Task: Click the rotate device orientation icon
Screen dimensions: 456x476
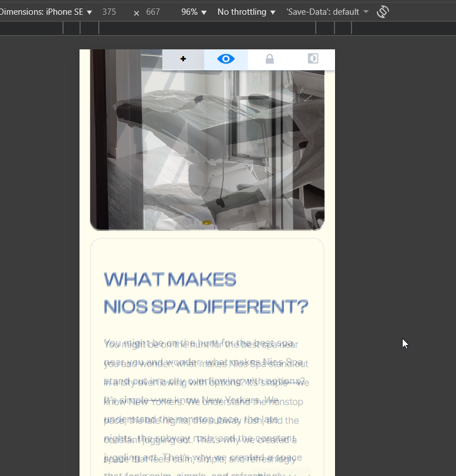Action: point(383,12)
